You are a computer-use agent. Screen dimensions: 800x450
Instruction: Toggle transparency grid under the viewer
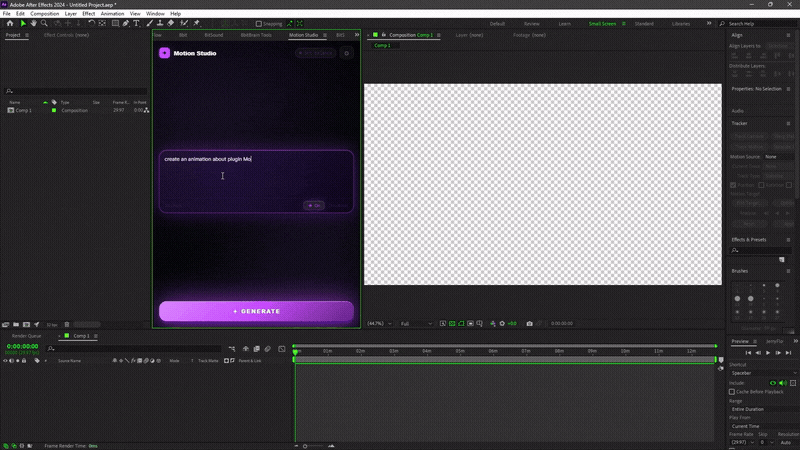[452, 323]
